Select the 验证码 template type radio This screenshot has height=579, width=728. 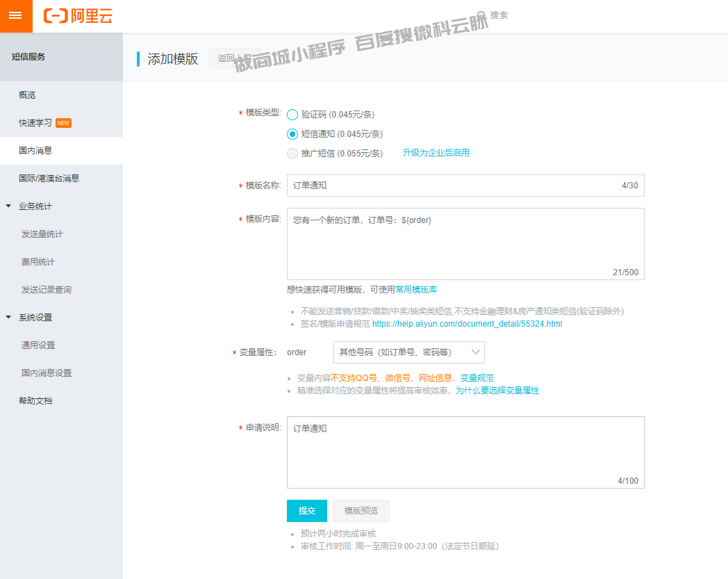(292, 115)
